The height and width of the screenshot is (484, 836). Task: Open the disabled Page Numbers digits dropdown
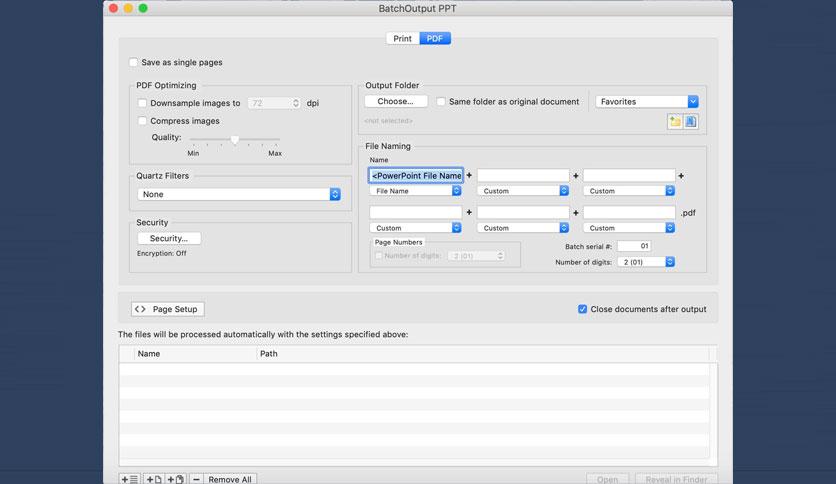(x=476, y=256)
